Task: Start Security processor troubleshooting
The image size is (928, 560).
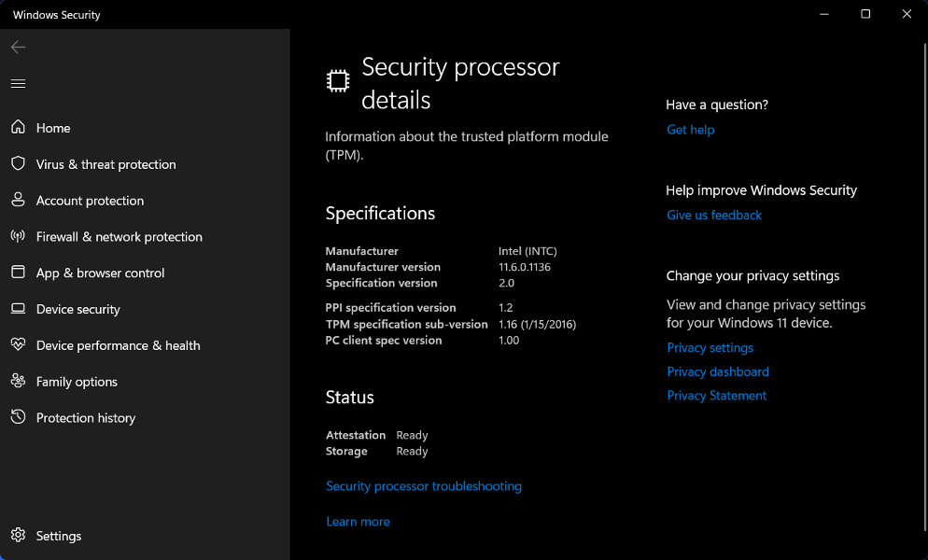Action: pyautogui.click(x=423, y=485)
